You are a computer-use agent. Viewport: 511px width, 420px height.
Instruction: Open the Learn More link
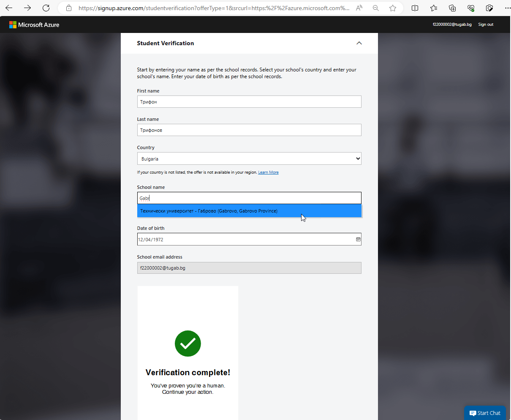click(268, 172)
